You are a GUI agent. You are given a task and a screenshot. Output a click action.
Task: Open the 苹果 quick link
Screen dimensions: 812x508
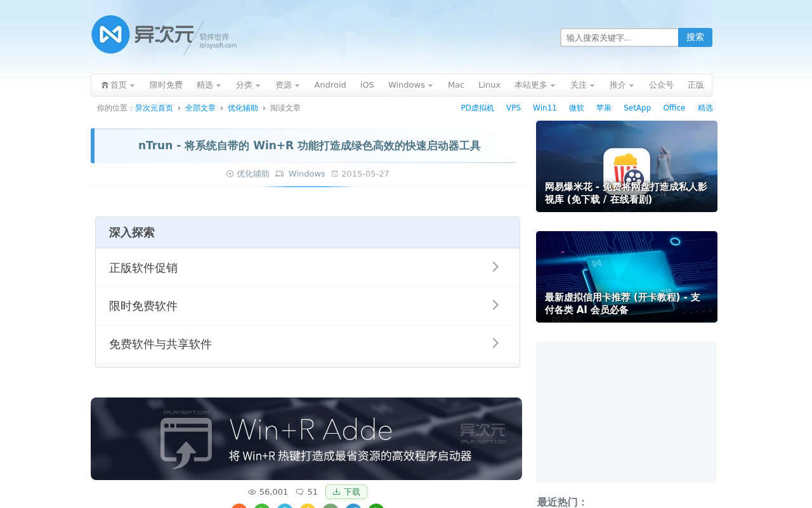[604, 108]
